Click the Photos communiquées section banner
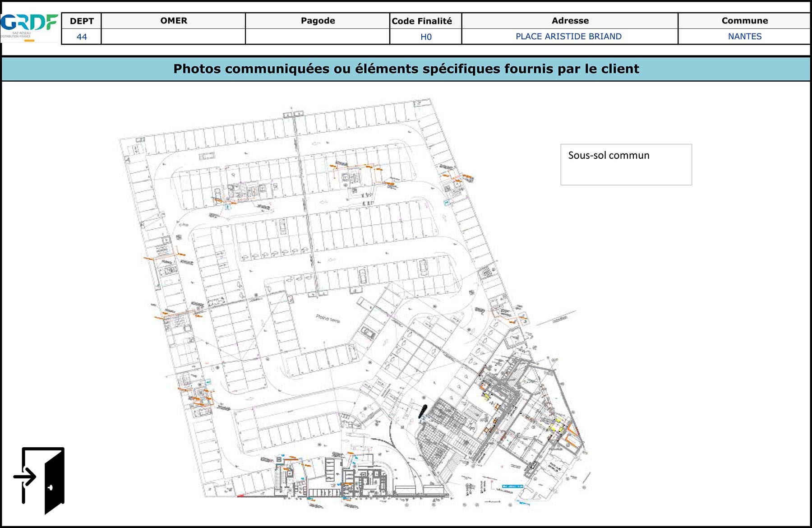This screenshot has width=812, height=528. (x=406, y=69)
